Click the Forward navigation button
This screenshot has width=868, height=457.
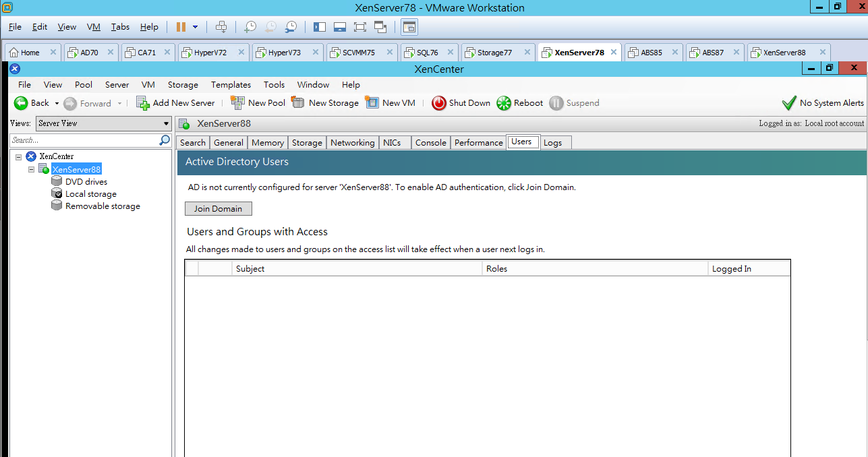click(88, 103)
